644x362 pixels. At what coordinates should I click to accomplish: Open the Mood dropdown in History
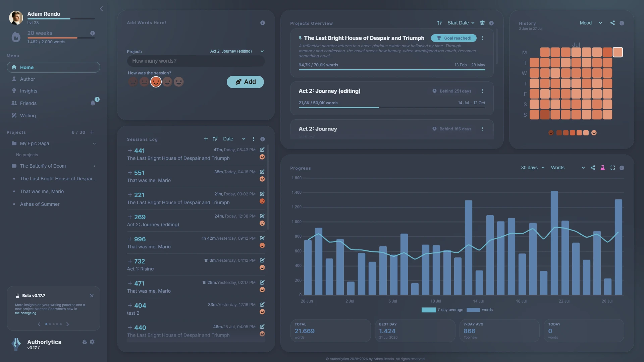[x=591, y=23]
